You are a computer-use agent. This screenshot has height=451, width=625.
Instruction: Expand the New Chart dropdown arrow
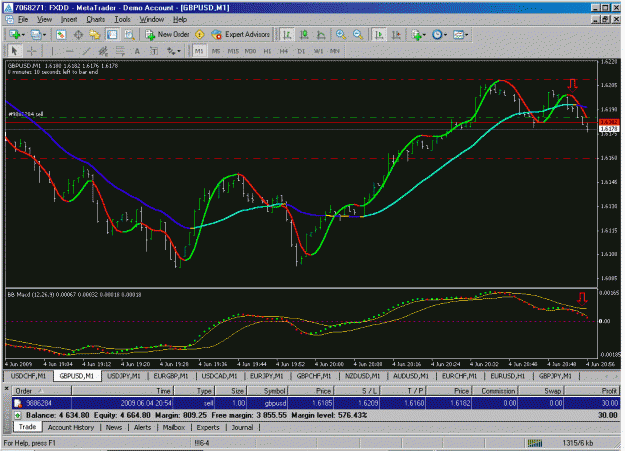23,35
